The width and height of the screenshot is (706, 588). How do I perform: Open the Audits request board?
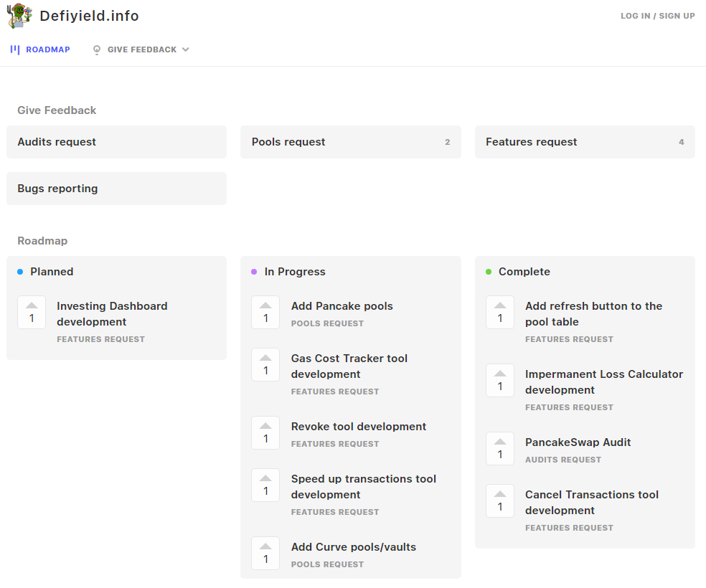click(117, 142)
